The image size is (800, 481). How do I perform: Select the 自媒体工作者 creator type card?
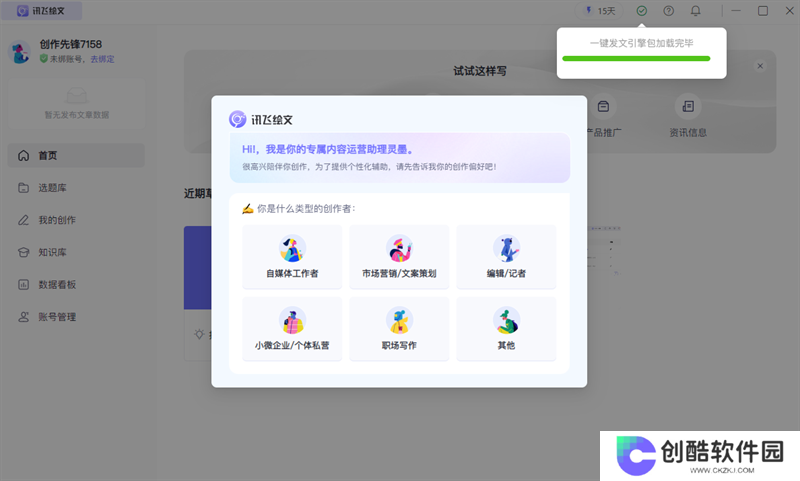pyautogui.click(x=292, y=257)
